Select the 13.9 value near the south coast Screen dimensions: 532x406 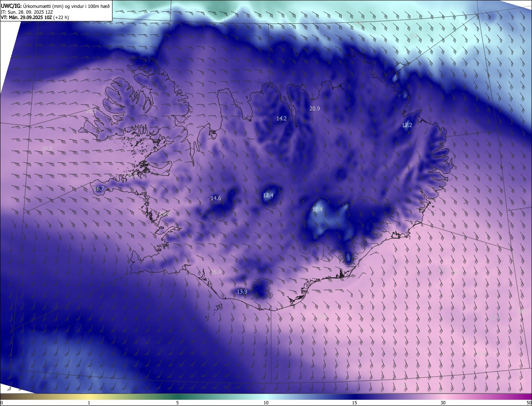[x=242, y=292]
